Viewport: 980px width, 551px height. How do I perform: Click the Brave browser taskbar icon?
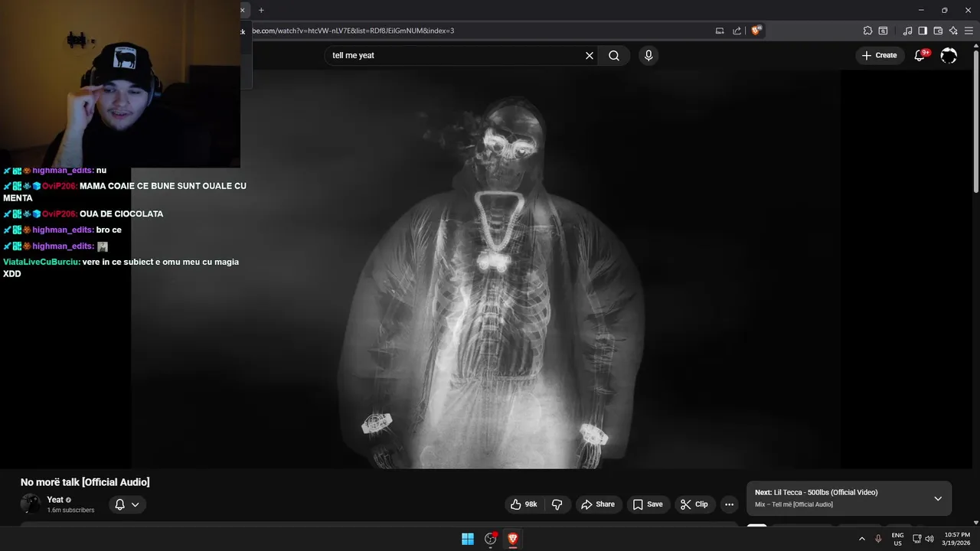pos(513,539)
